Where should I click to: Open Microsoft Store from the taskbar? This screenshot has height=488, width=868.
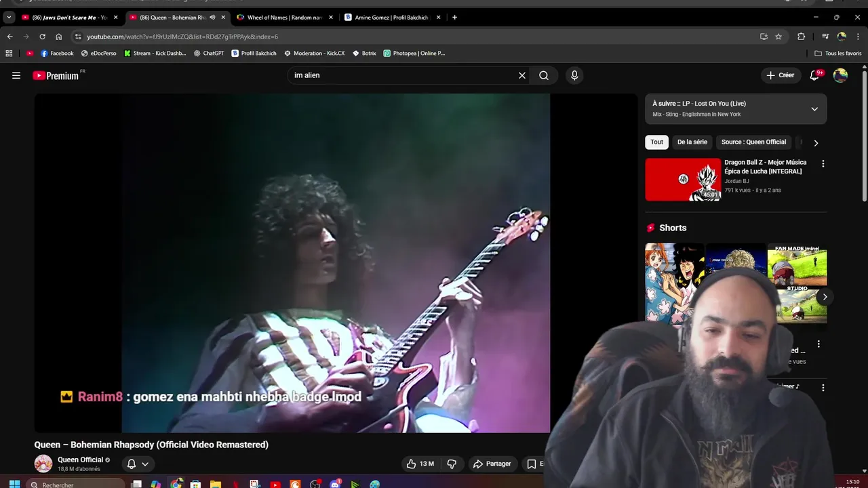point(195,484)
